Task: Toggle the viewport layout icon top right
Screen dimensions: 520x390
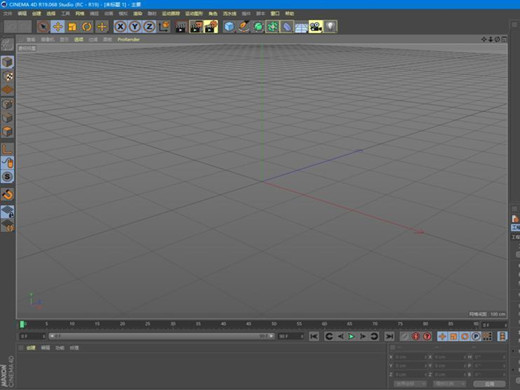Action: pos(504,39)
